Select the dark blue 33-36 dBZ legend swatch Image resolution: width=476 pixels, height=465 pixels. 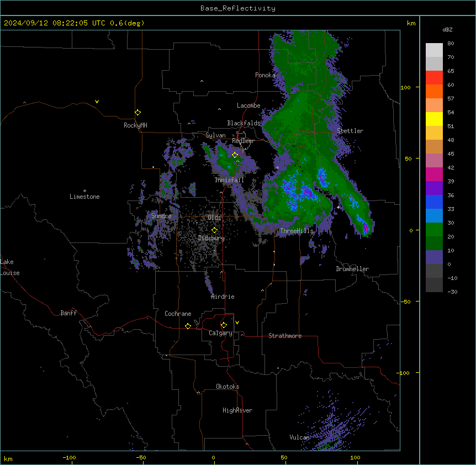434,202
